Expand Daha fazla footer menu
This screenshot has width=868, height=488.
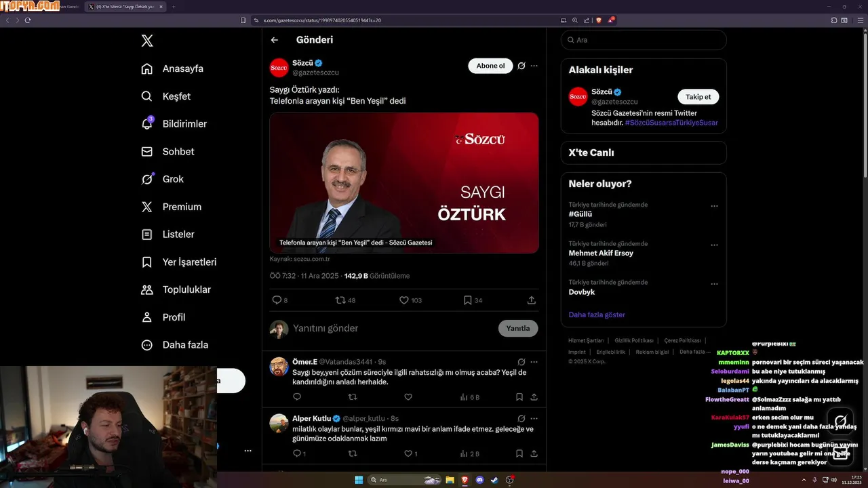(x=694, y=352)
